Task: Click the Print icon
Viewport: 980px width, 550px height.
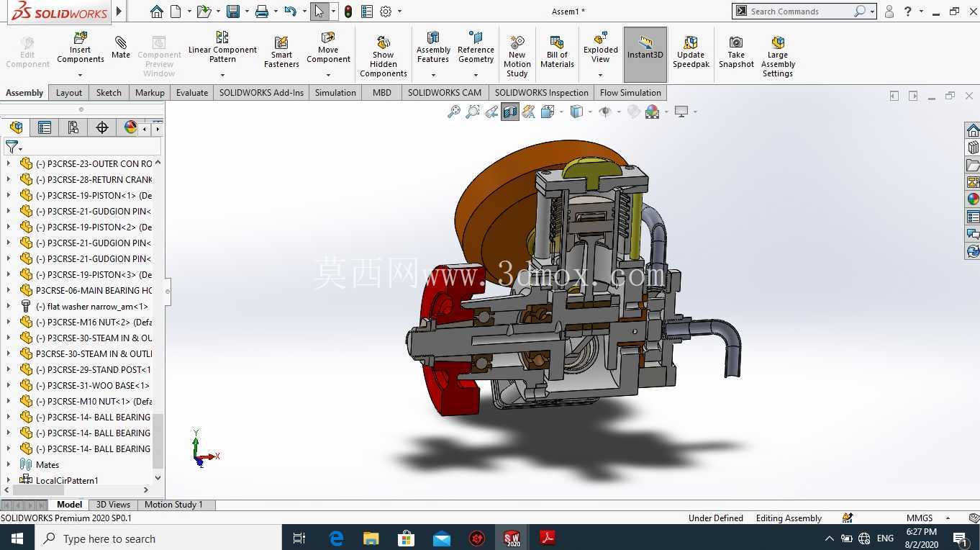Action: [262, 12]
